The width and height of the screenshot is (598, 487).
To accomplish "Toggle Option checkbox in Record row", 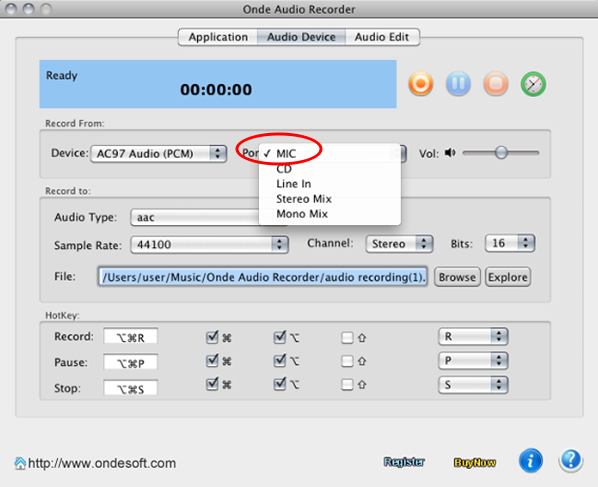I will pyautogui.click(x=280, y=337).
